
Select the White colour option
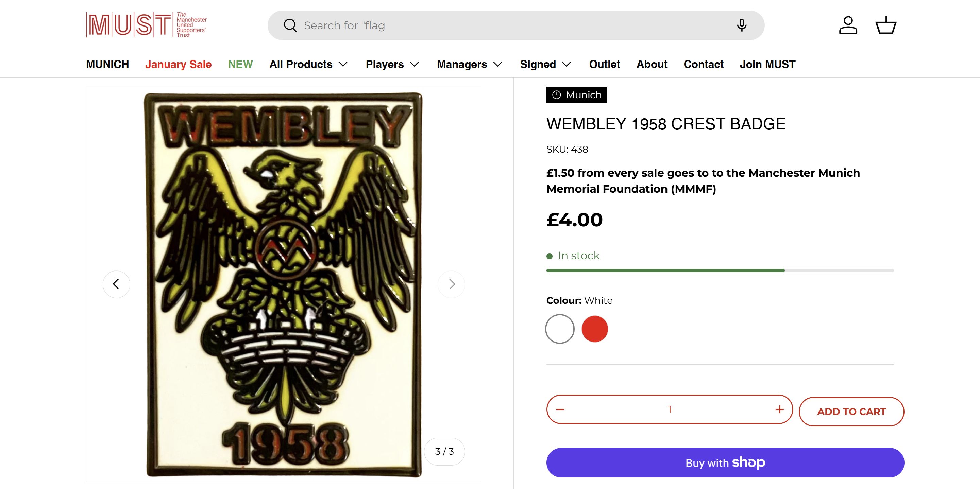[560, 329]
